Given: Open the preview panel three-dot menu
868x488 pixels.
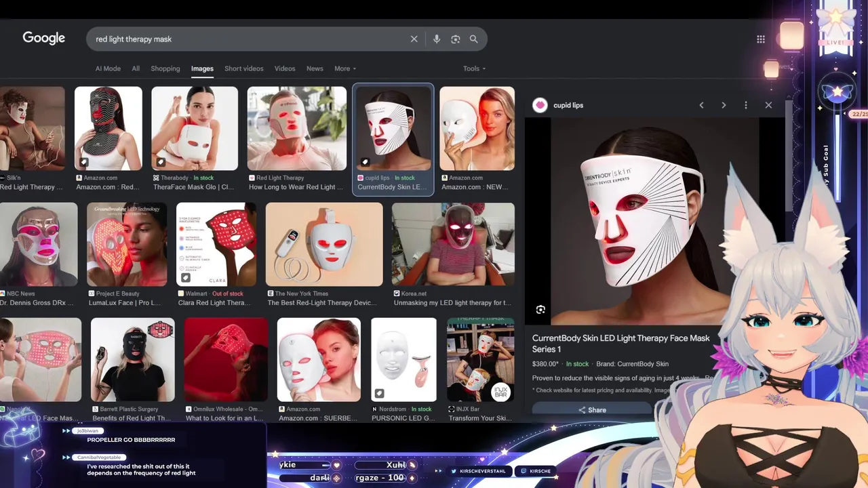Looking at the screenshot, I should coord(746,105).
